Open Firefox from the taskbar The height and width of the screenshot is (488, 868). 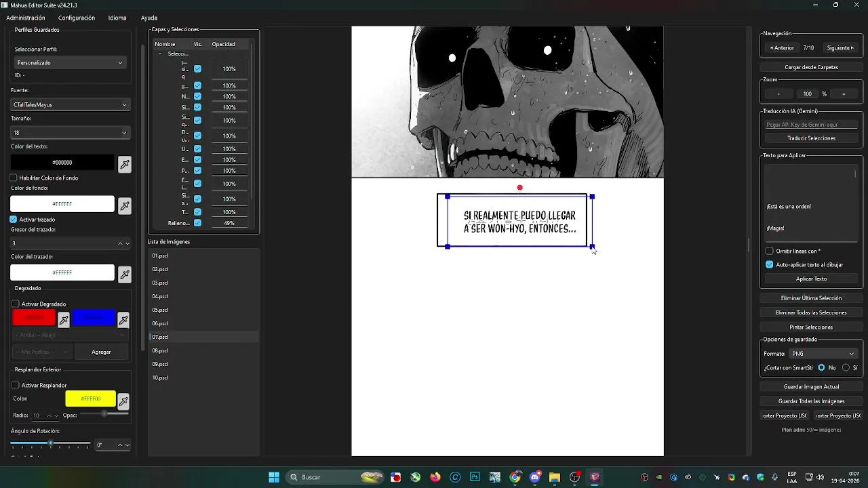pos(435,477)
